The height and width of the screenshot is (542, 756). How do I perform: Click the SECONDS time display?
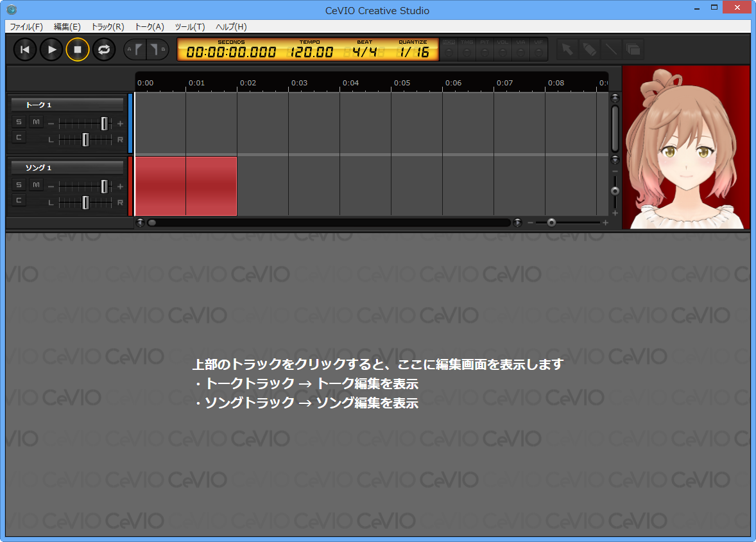[232, 51]
